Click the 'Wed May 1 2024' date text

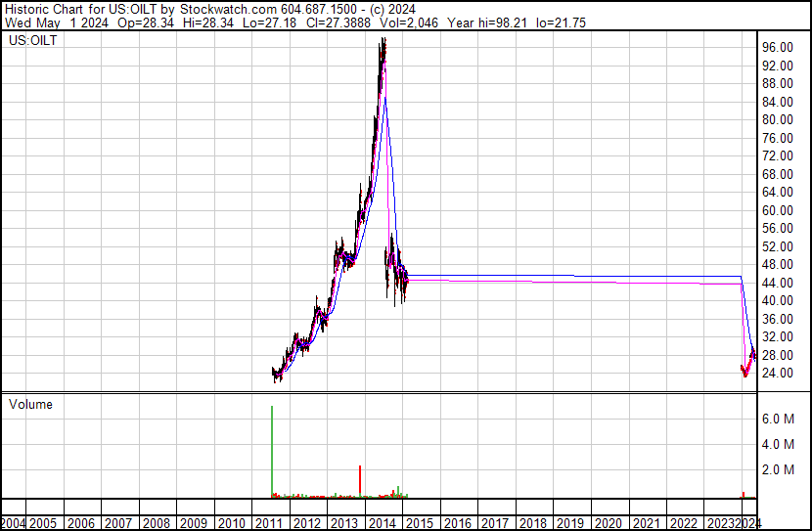click(57, 22)
